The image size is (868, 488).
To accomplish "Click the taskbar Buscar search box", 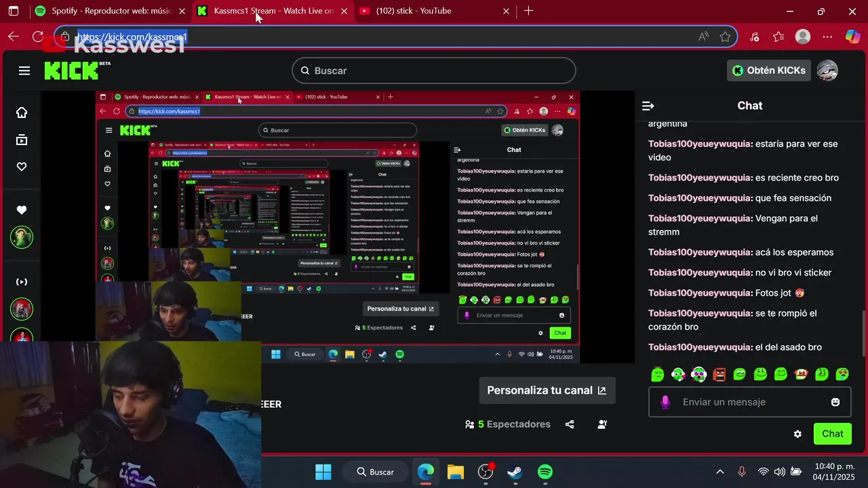I will (376, 472).
